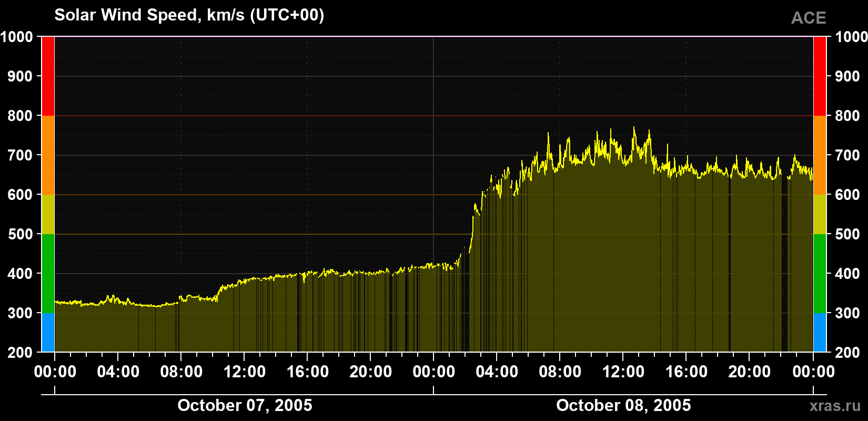868x421 pixels.
Task: Click the green band of the right-axis color scale
Action: point(820,274)
